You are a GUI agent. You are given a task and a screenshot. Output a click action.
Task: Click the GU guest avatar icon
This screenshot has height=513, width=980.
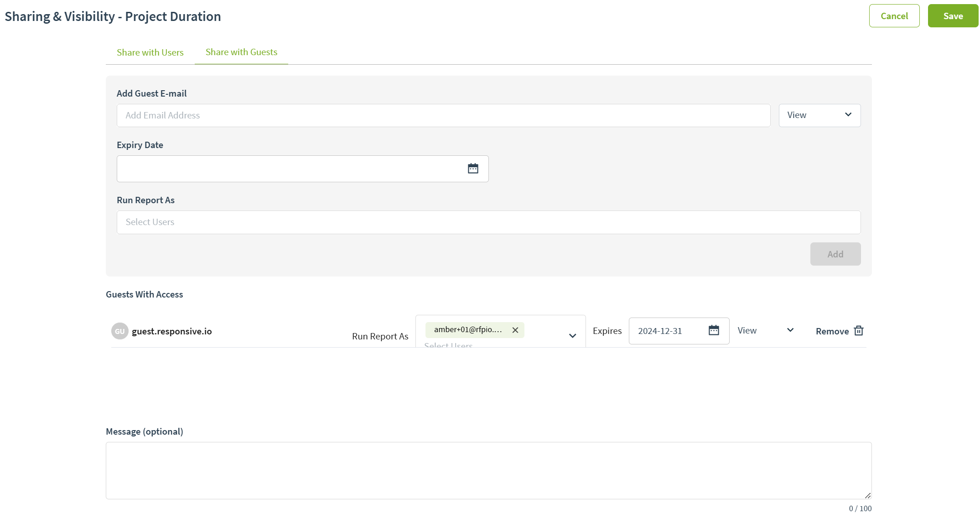click(x=119, y=331)
